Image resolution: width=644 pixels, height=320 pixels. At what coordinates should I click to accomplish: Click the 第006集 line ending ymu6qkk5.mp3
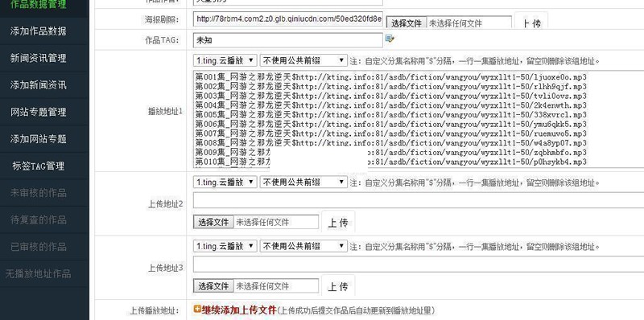(x=391, y=125)
